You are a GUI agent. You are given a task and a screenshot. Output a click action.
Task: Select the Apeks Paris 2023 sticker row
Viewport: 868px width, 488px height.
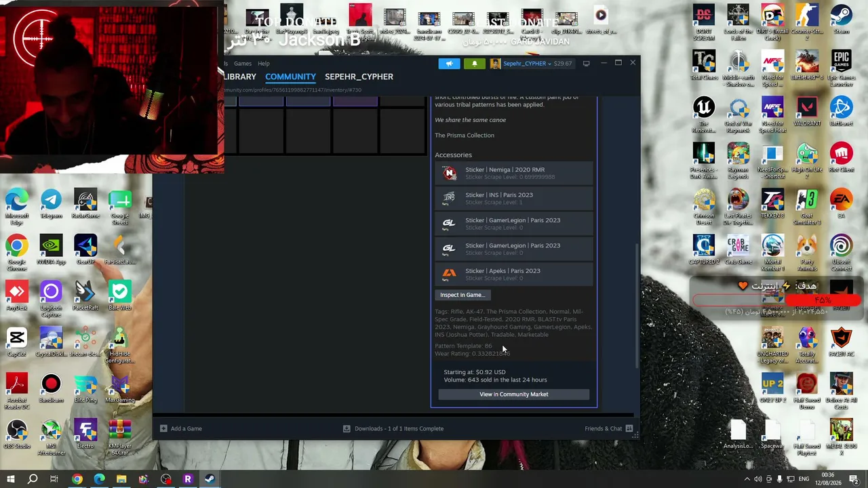click(x=514, y=274)
